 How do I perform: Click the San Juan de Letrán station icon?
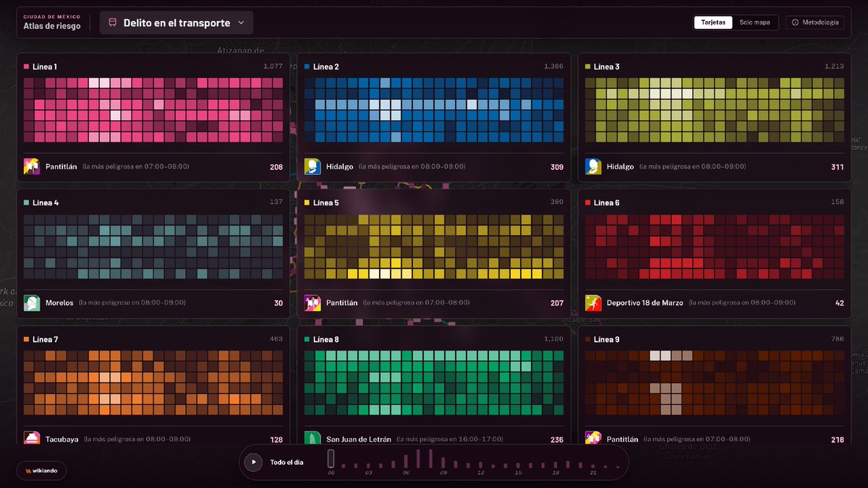pos(312,438)
